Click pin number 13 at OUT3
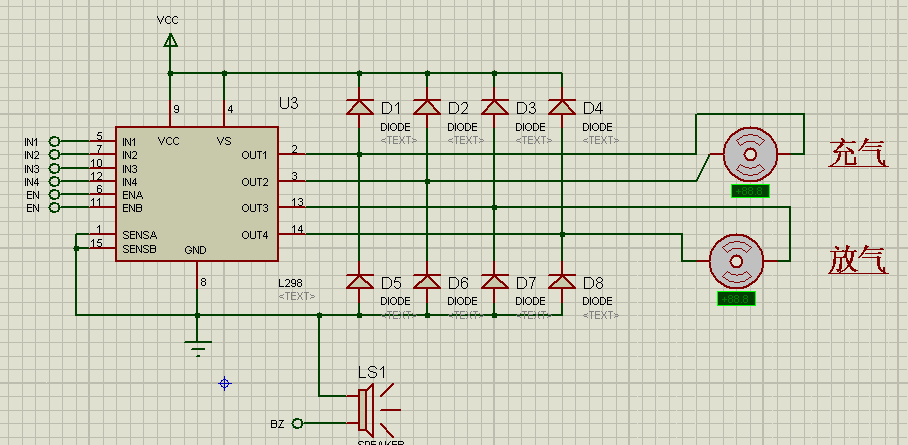Image resolution: width=908 pixels, height=445 pixels. click(x=298, y=202)
